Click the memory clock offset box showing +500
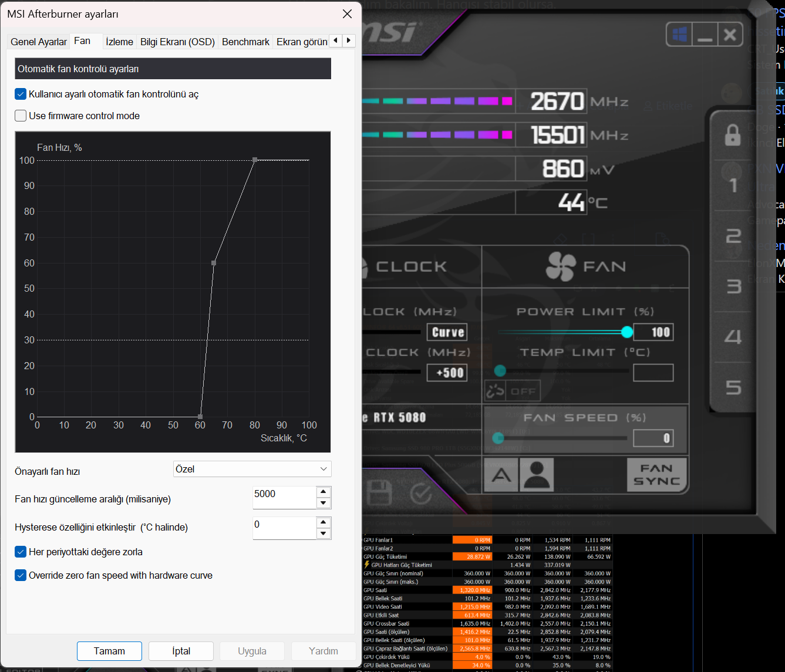This screenshot has height=672, width=785. (447, 373)
